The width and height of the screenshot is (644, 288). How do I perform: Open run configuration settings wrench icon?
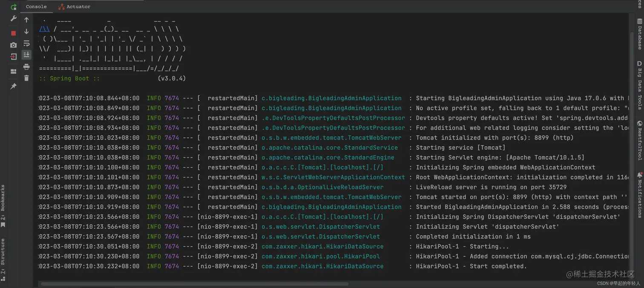tap(13, 19)
